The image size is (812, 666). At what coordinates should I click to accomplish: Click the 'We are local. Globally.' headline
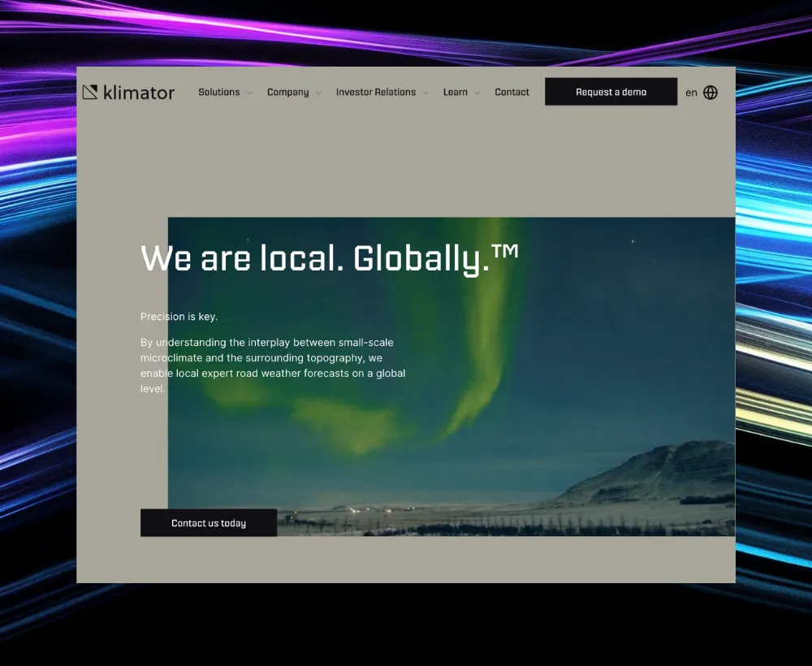[329, 259]
